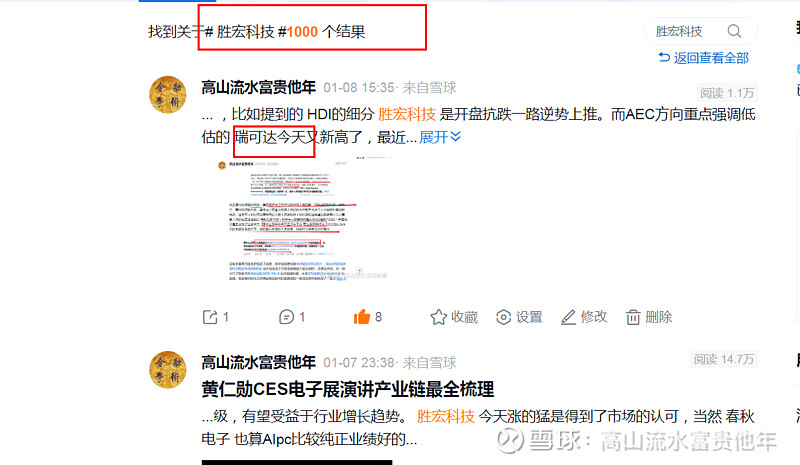
Task: Click timestamp 01-07 23:38 of second post
Action: pos(359,363)
